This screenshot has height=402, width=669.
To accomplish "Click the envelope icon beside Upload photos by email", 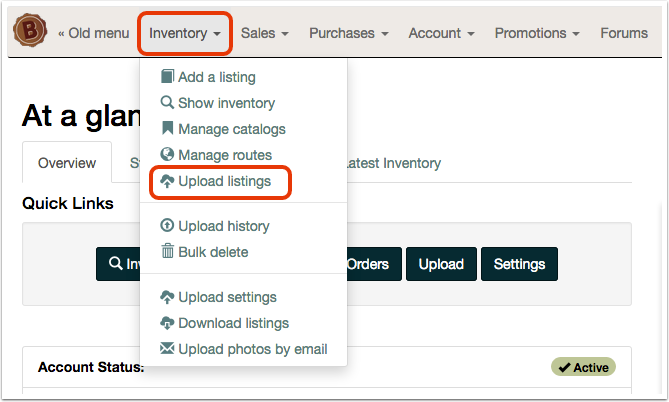I will point(167,348).
